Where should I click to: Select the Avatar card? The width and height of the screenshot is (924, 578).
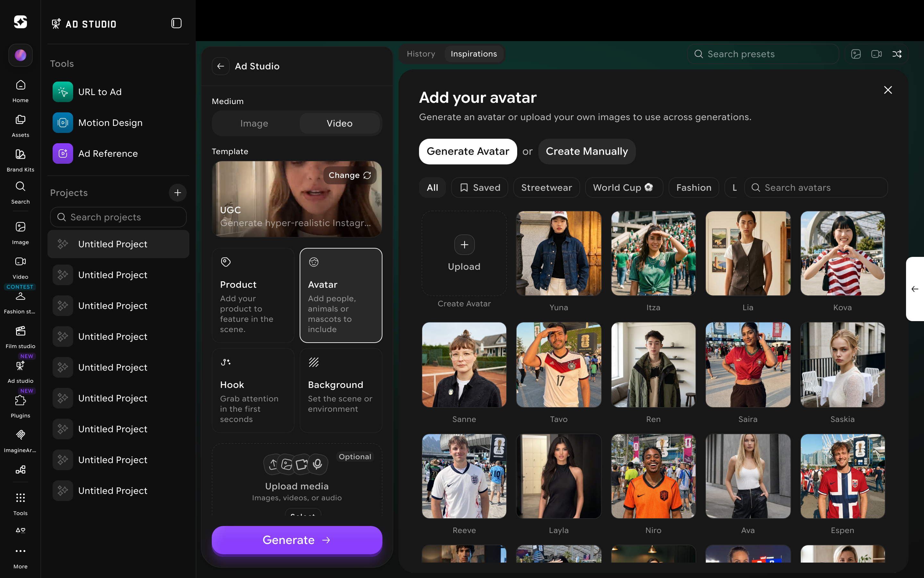tap(341, 295)
